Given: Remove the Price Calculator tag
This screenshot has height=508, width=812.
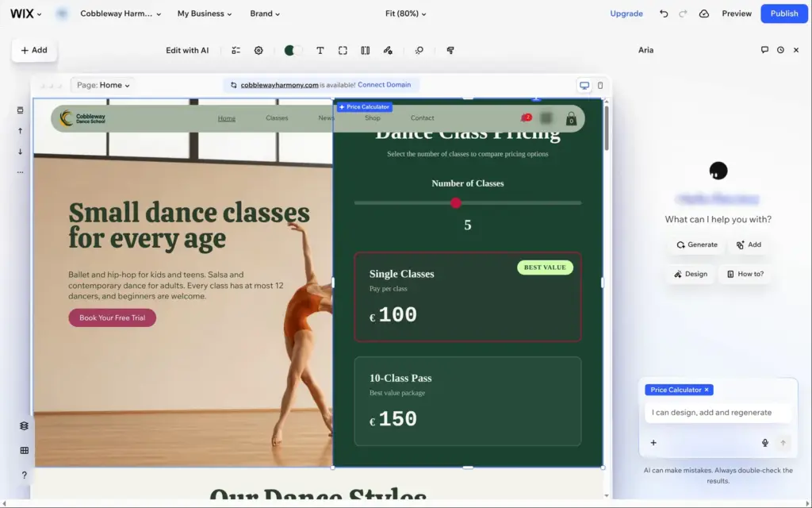Looking at the screenshot, I should pos(707,390).
